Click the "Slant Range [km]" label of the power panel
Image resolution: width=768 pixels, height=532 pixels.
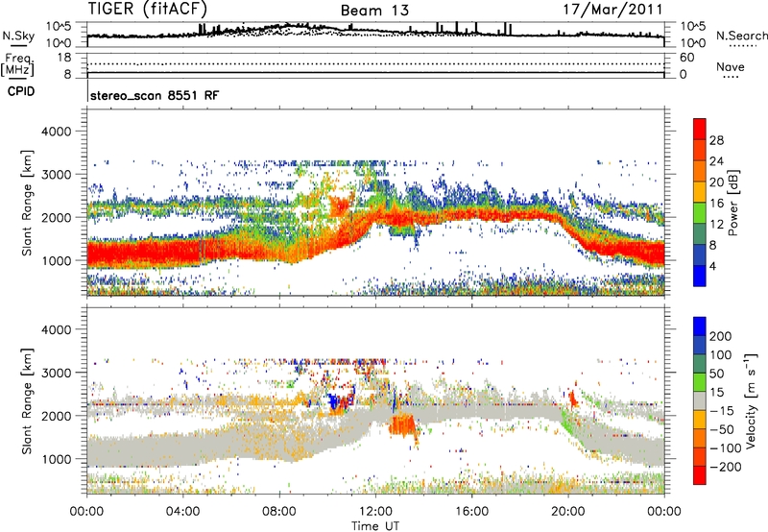tap(27, 203)
